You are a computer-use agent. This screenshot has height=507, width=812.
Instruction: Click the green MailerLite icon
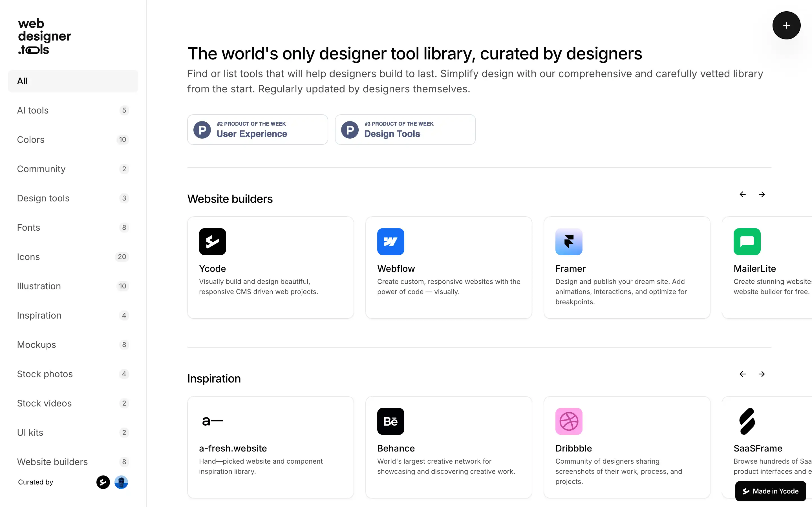click(747, 241)
